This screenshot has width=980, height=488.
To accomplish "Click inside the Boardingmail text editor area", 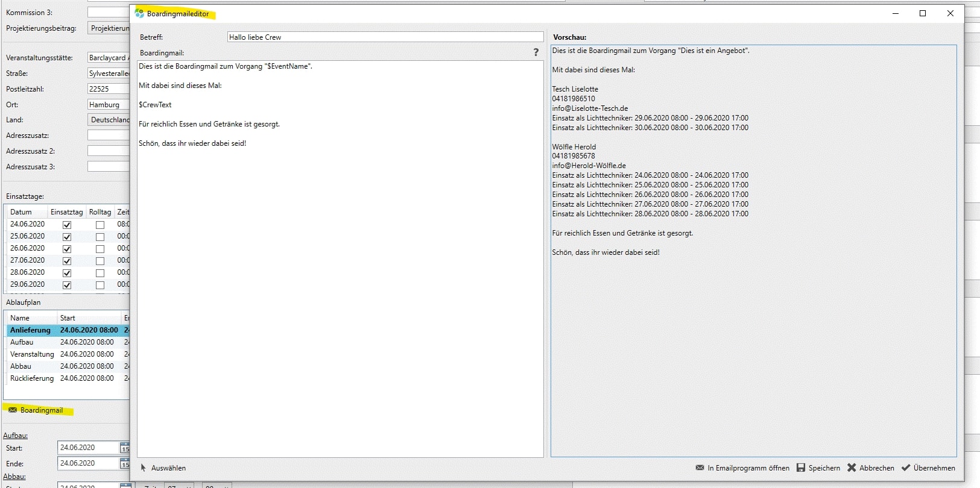I will (340, 259).
